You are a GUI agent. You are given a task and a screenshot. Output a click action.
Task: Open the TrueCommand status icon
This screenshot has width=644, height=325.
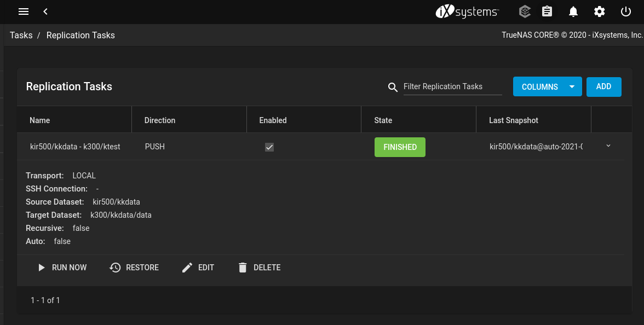(525, 11)
